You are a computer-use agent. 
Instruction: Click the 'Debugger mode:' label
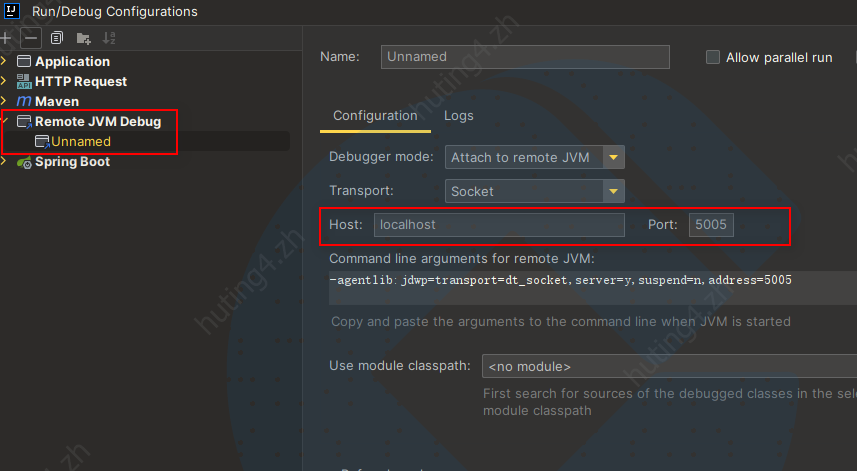pos(381,157)
